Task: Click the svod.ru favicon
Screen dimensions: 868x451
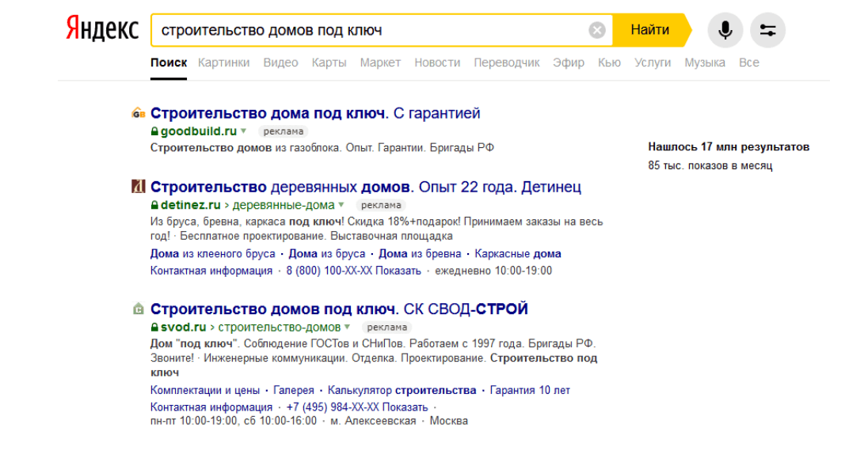Action: point(138,309)
